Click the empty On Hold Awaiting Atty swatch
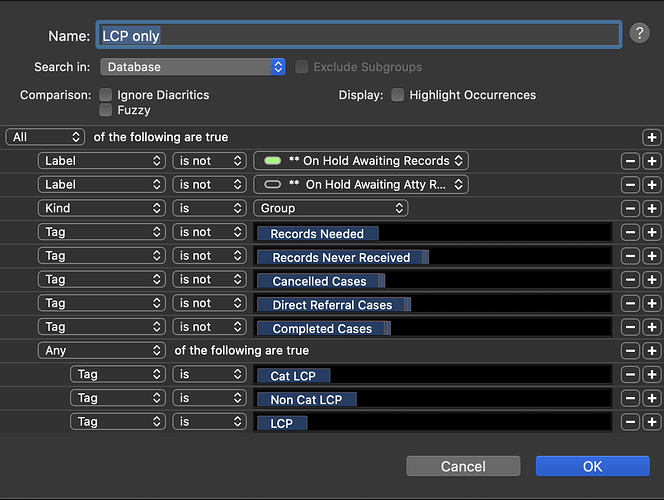 (x=272, y=185)
